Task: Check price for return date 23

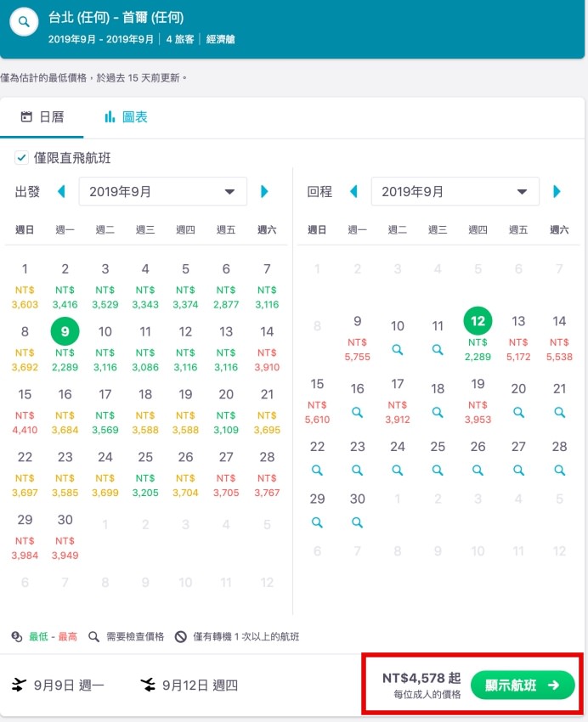Action: pos(358,470)
